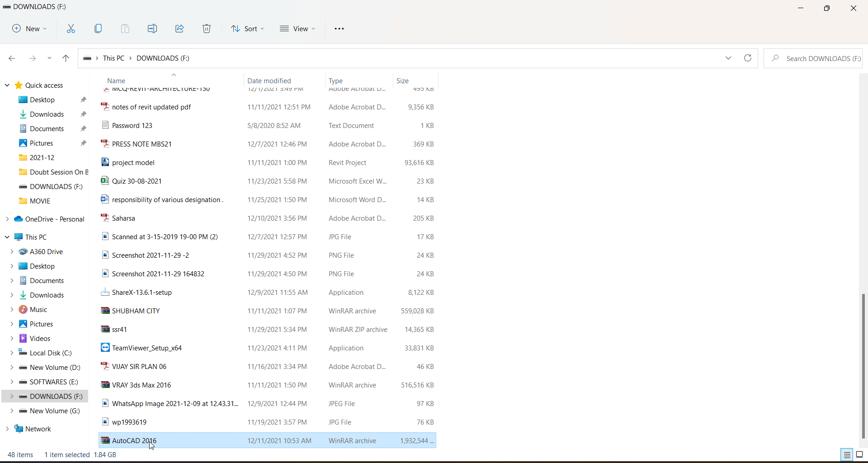Open the Sort dropdown menu
This screenshot has width=868, height=463.
click(248, 28)
